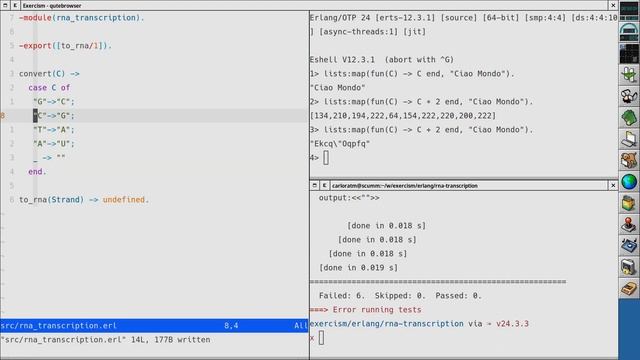Open the green book icon in the dock
Image resolution: width=640 pixels, height=360 pixels.
tap(629, 118)
